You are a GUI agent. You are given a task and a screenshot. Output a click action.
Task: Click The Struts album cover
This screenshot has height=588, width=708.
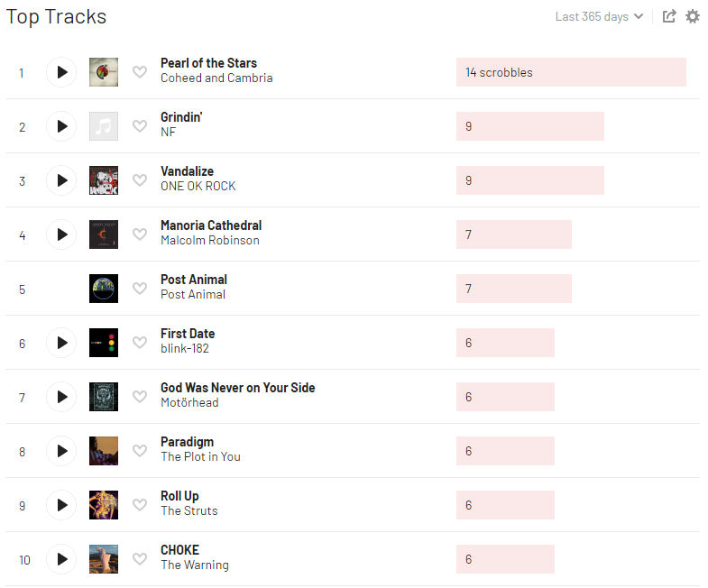104,505
